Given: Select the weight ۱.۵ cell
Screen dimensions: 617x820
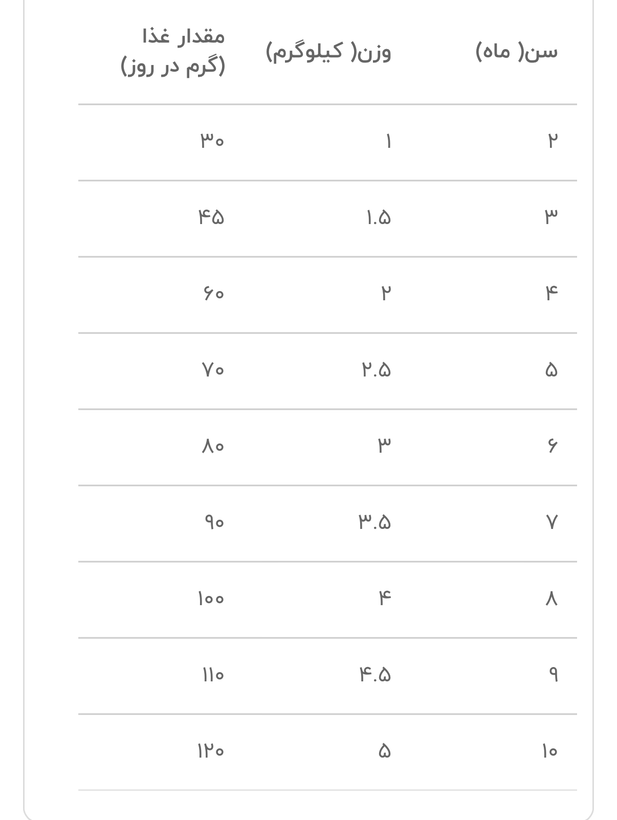Looking at the screenshot, I should [379, 217].
